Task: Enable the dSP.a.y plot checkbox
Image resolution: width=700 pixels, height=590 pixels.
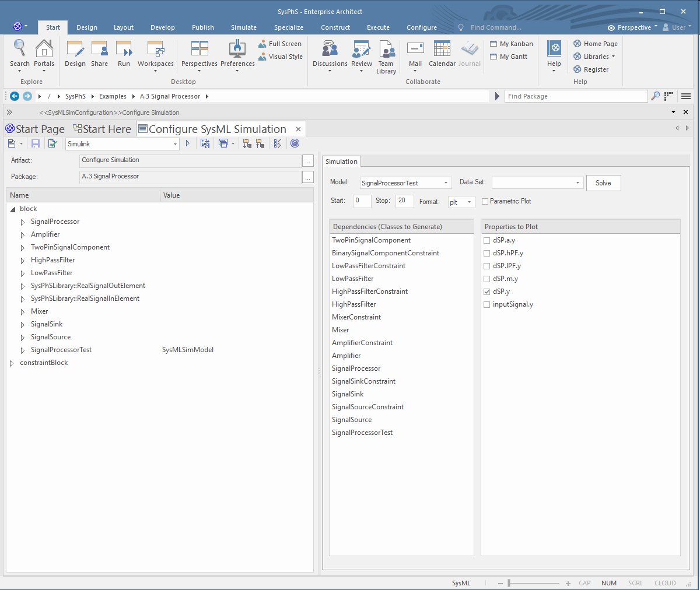Action: (487, 240)
